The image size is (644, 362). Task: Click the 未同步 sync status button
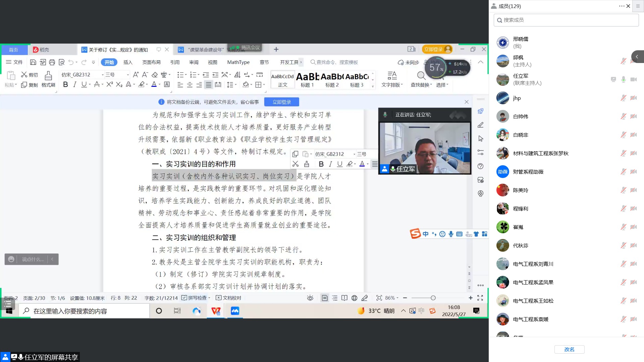(x=408, y=62)
